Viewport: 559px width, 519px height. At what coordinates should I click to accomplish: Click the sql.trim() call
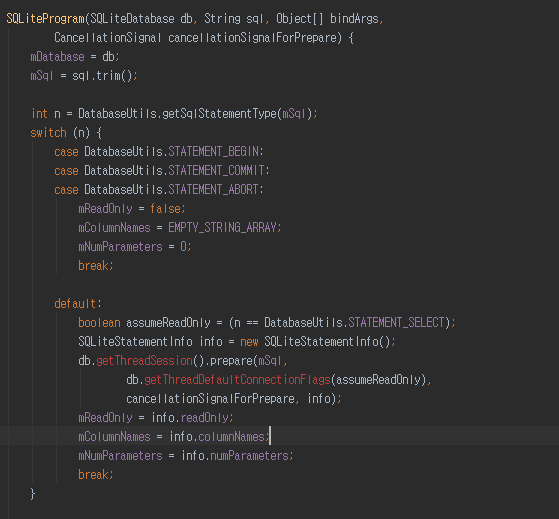pos(102,76)
